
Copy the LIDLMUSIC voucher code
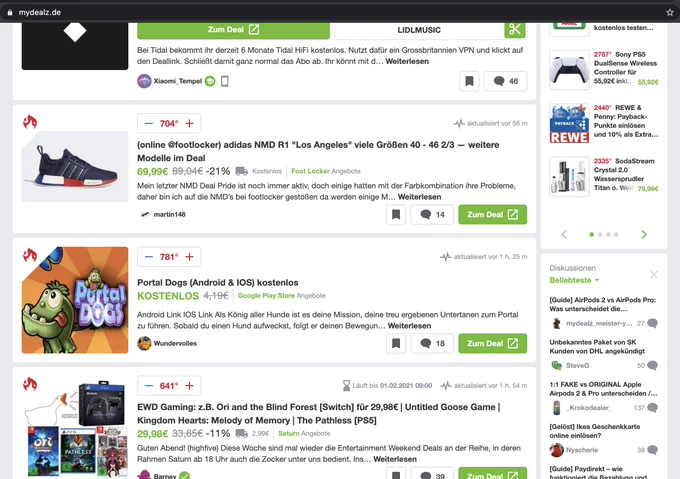pos(419,30)
